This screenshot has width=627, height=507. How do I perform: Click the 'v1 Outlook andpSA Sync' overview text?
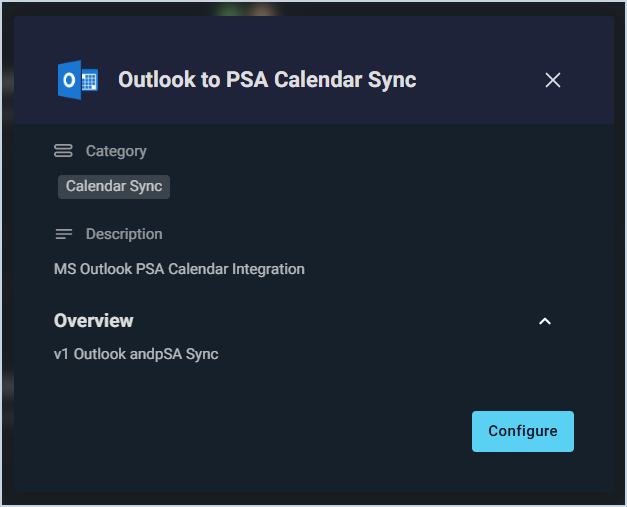[136, 354]
